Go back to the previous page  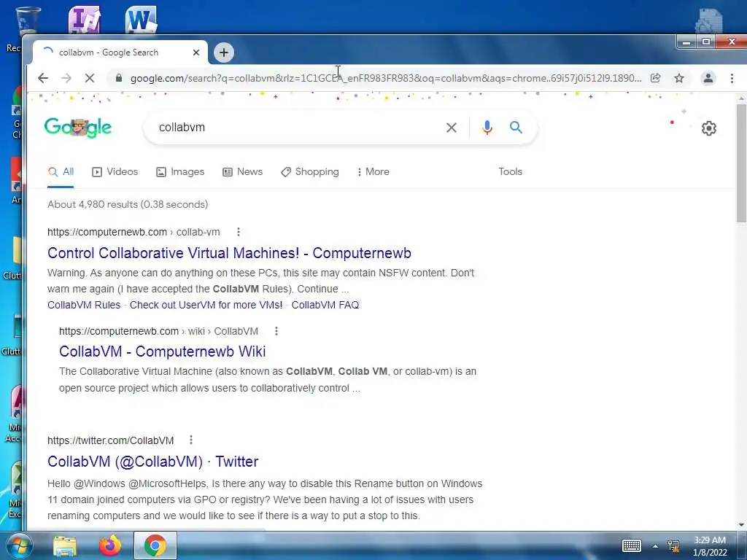pos(43,78)
